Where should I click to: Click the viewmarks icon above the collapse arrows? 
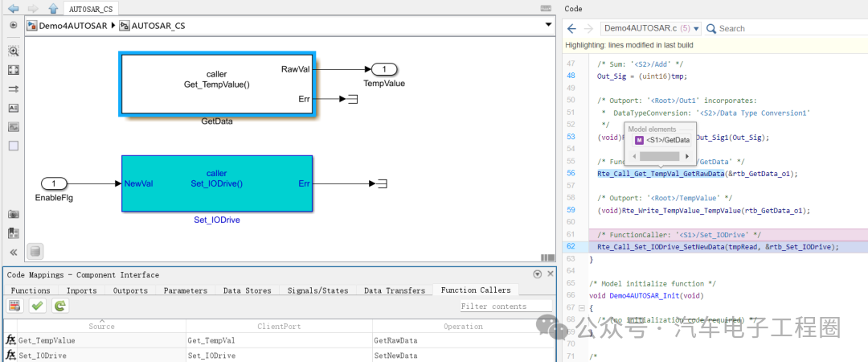[14, 232]
